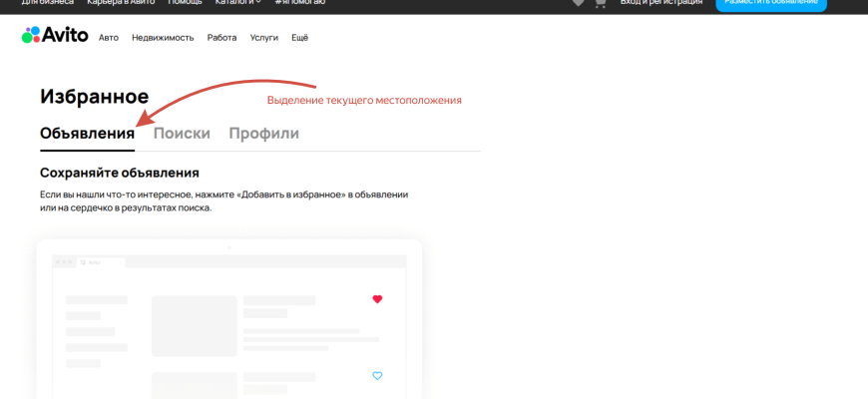Image resolution: width=868 pixels, height=399 pixels.
Task: Open the Помощь link
Action: pyautogui.click(x=184, y=3)
